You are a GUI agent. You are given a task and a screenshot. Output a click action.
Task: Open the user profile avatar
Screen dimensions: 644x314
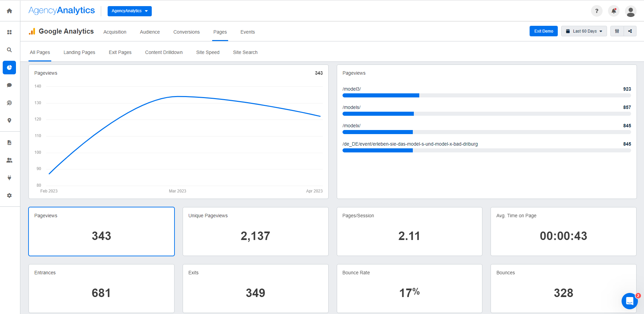[631, 11]
